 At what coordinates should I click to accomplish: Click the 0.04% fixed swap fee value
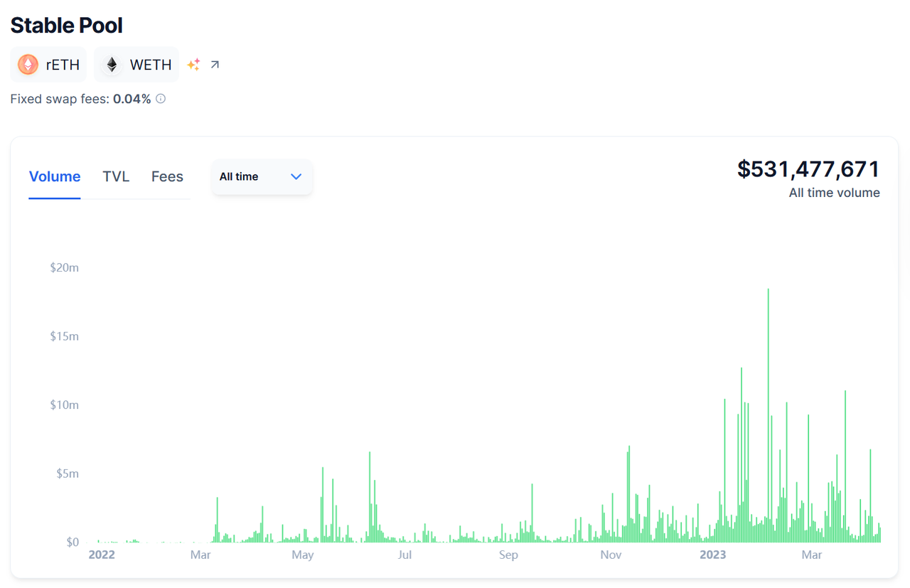(132, 99)
